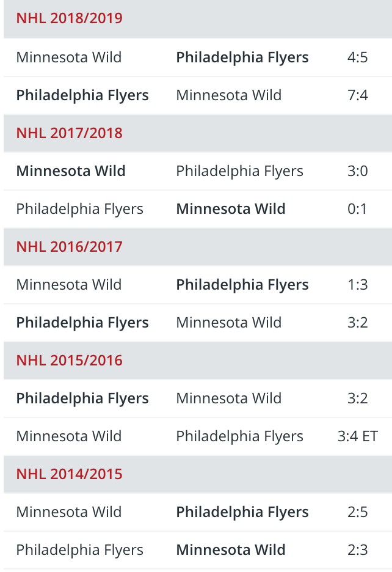
Task: Click the NHL 2016/2017 section title
Action: click(69, 246)
